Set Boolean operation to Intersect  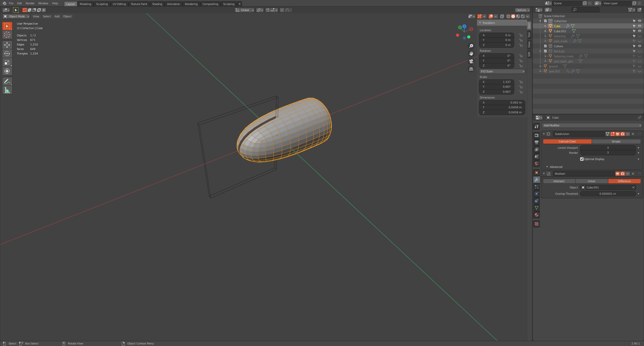click(559, 181)
